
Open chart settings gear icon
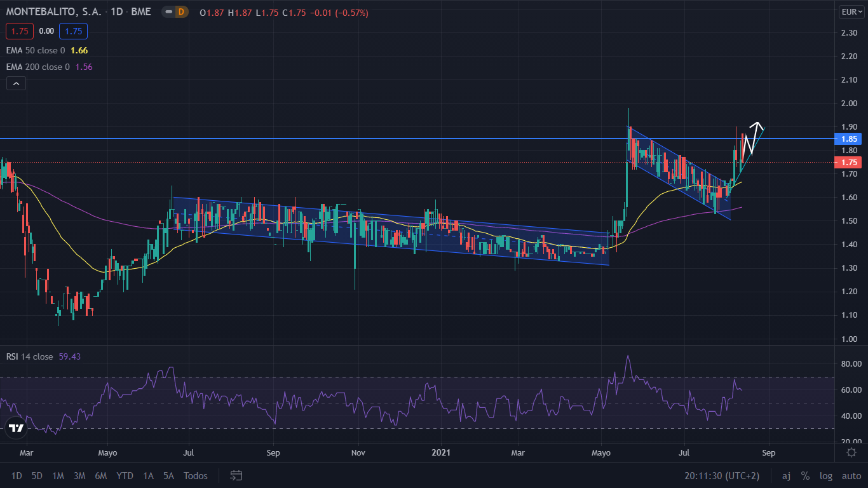click(851, 452)
